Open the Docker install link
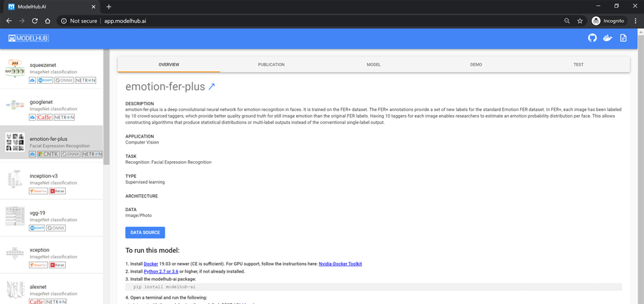The height and width of the screenshot is (304, 644). pos(151,264)
